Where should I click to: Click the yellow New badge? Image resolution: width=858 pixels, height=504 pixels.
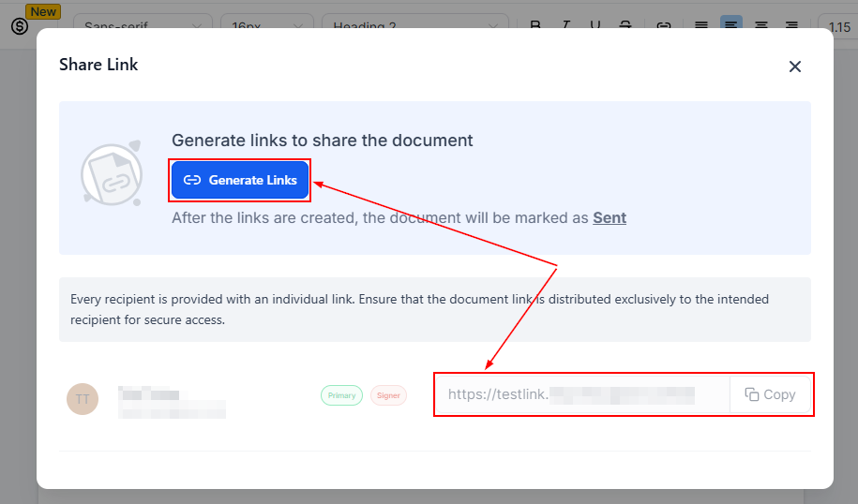[x=43, y=11]
